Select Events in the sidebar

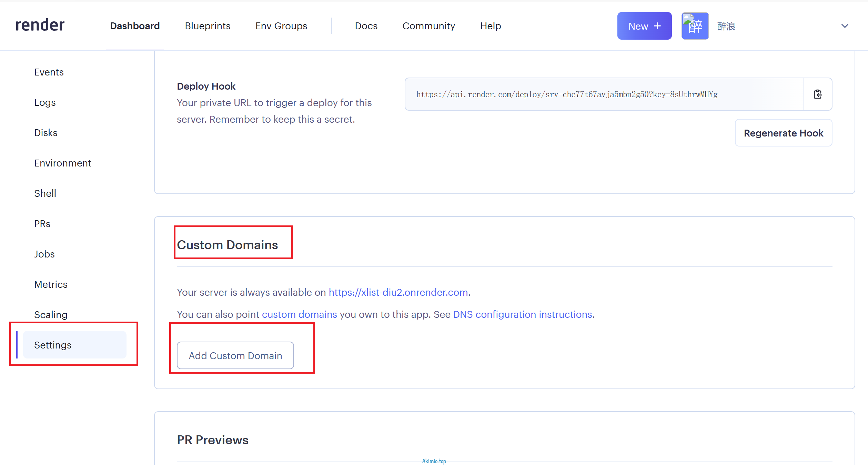coord(49,72)
